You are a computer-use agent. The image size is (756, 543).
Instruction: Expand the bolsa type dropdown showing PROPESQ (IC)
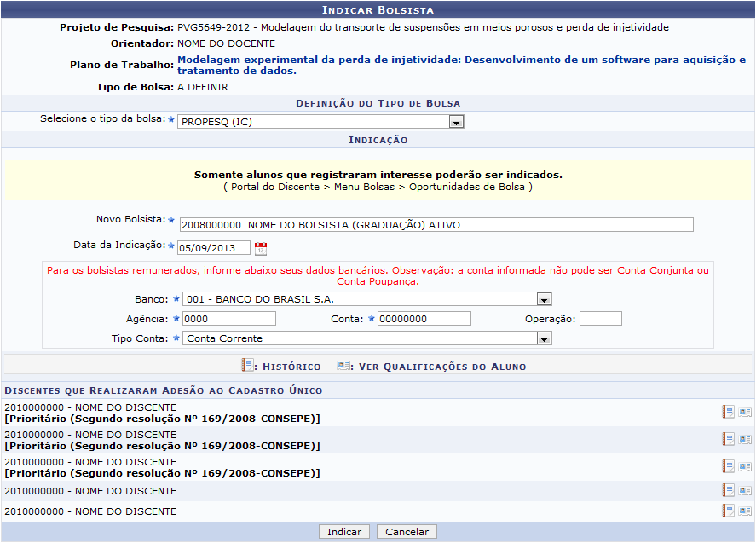[457, 122]
